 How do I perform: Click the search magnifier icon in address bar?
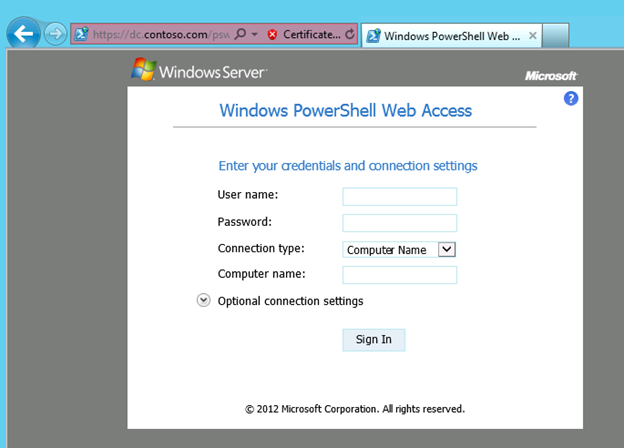tap(240, 34)
